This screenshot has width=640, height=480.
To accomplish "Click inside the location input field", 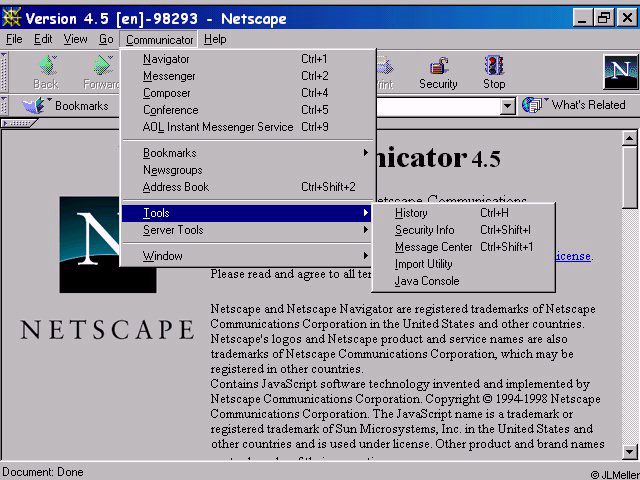I will (x=438, y=107).
